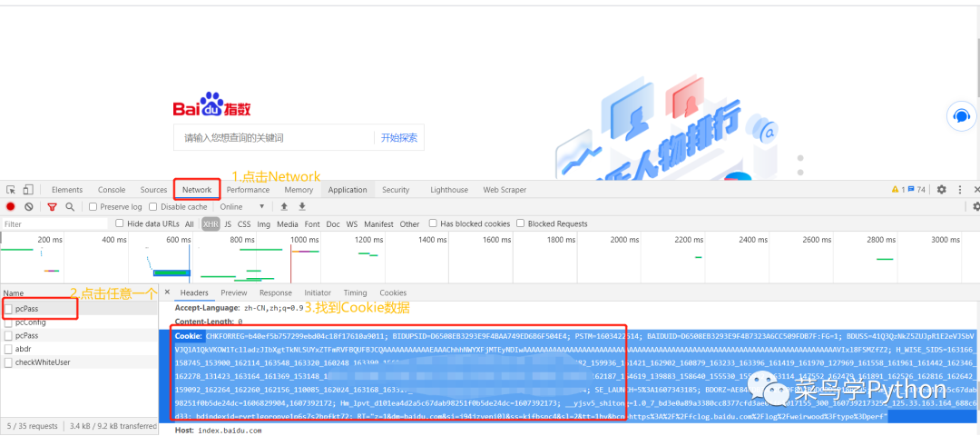Select the checkWhiteUser request row

[79, 362]
